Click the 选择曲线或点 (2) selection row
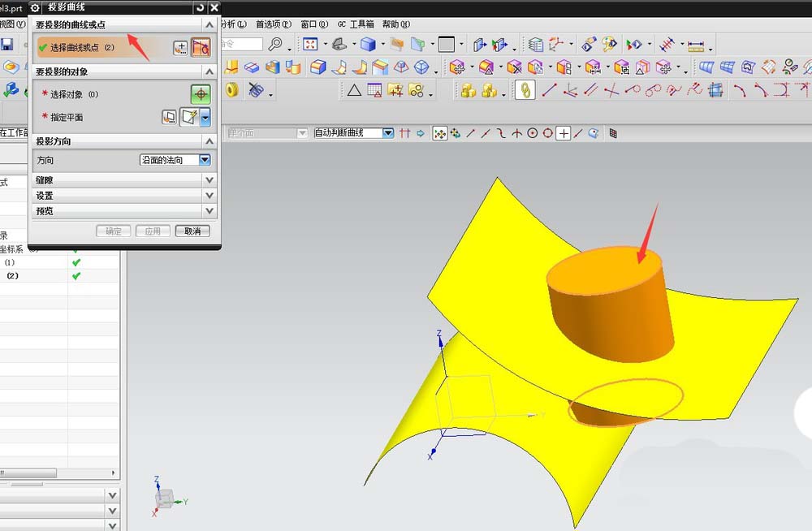This screenshot has height=531, width=812. coord(103,48)
